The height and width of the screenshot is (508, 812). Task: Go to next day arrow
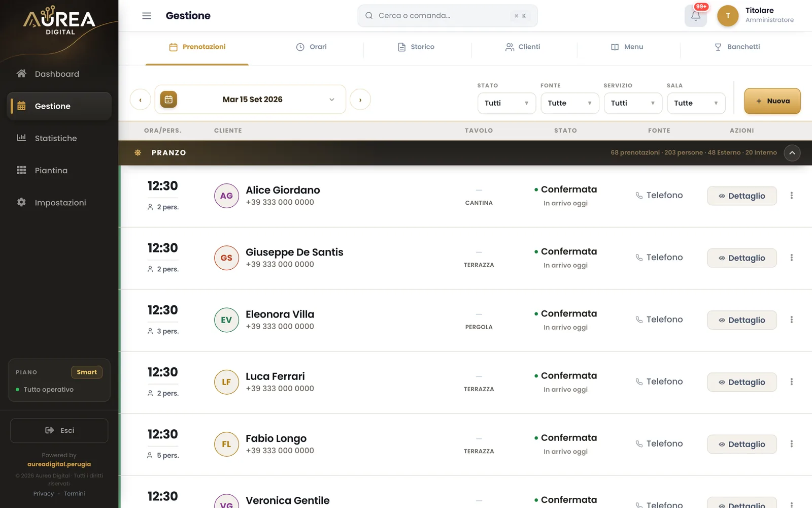tap(360, 100)
